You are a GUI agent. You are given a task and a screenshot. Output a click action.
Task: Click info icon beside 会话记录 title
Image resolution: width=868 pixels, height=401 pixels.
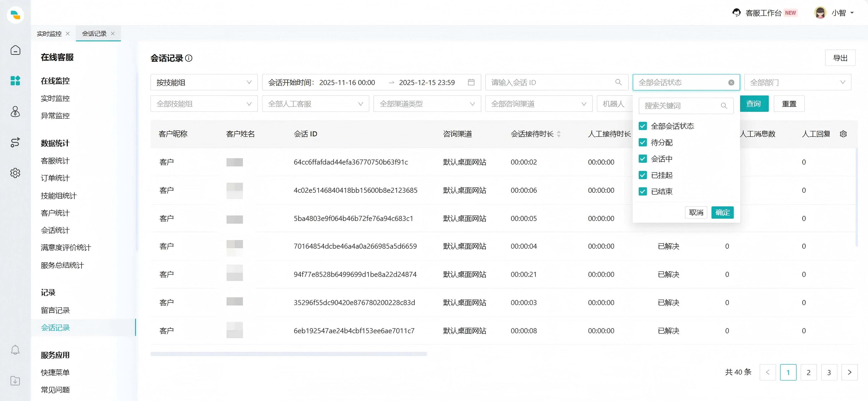point(189,58)
